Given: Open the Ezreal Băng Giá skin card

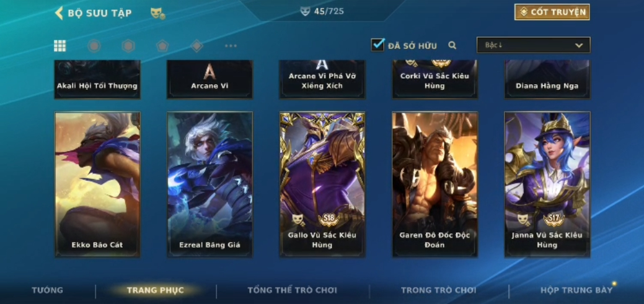Looking at the screenshot, I should pyautogui.click(x=210, y=185).
